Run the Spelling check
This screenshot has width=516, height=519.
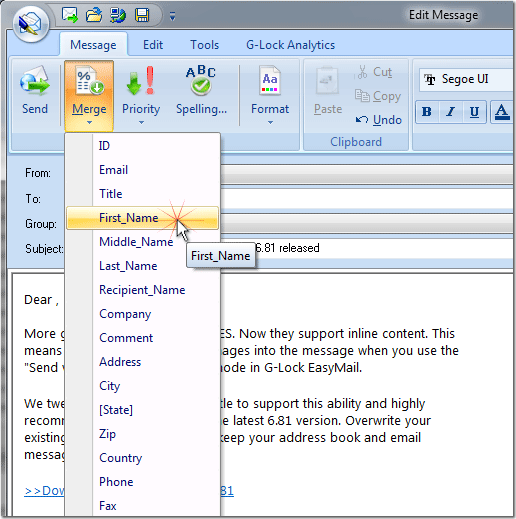tap(201, 91)
